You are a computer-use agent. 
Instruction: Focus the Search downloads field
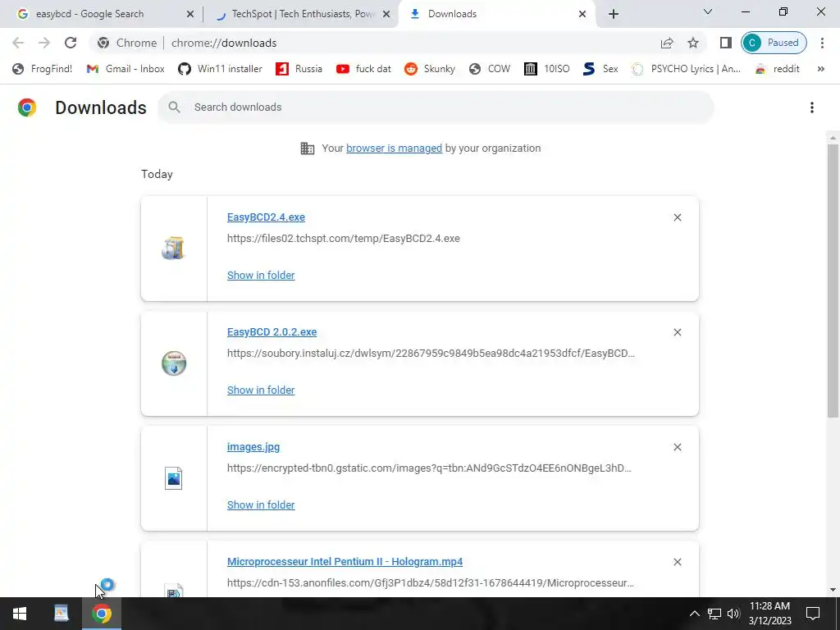click(x=436, y=107)
